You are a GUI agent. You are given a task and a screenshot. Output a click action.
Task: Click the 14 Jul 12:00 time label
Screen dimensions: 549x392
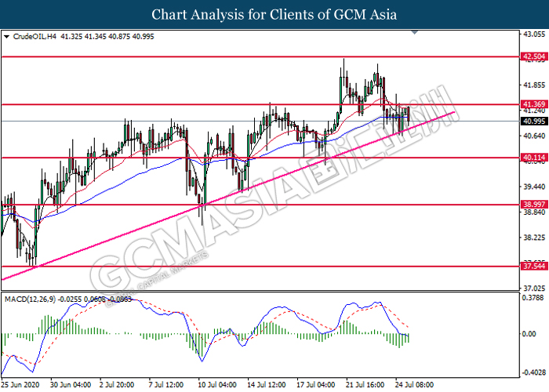click(x=267, y=385)
